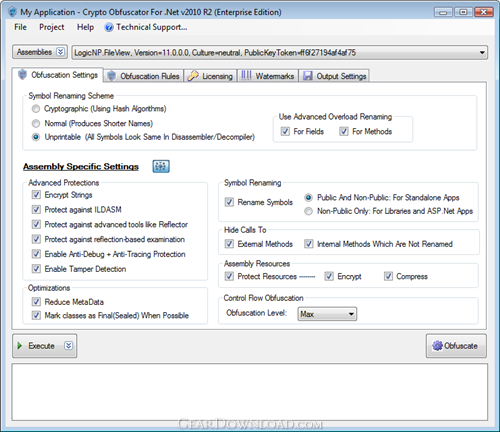Screen dimensions: 500x432
Task: Click the Technical Support help icon
Action: tap(109, 27)
